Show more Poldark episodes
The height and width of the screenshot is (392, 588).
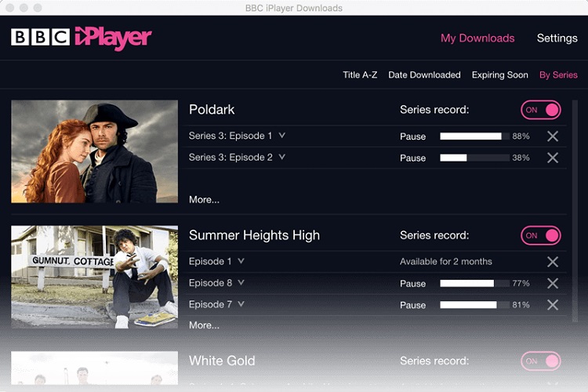(204, 200)
